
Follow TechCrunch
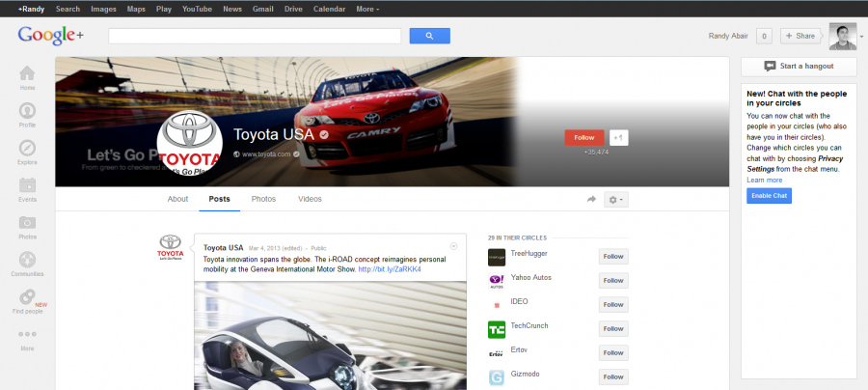point(613,328)
